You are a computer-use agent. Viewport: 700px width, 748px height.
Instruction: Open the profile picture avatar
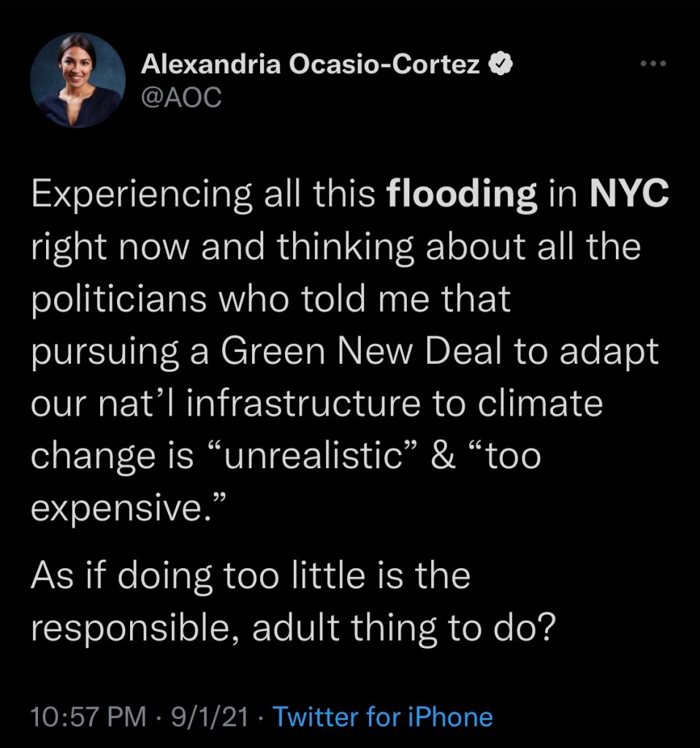click(78, 80)
